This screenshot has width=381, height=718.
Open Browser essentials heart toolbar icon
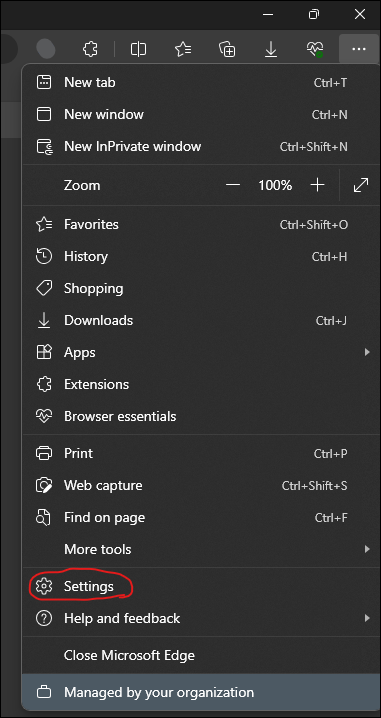[x=315, y=49]
